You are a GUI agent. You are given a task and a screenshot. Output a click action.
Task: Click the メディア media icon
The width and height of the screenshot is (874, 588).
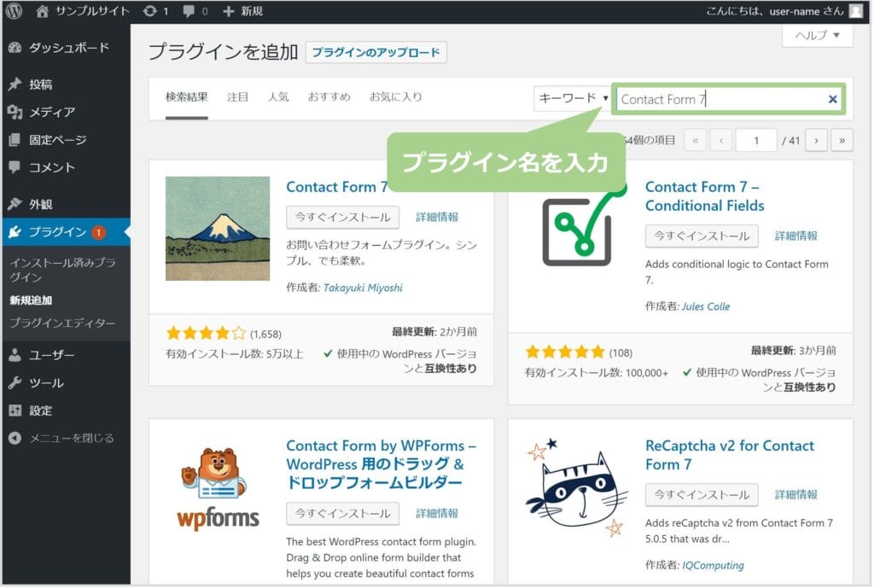(x=15, y=112)
